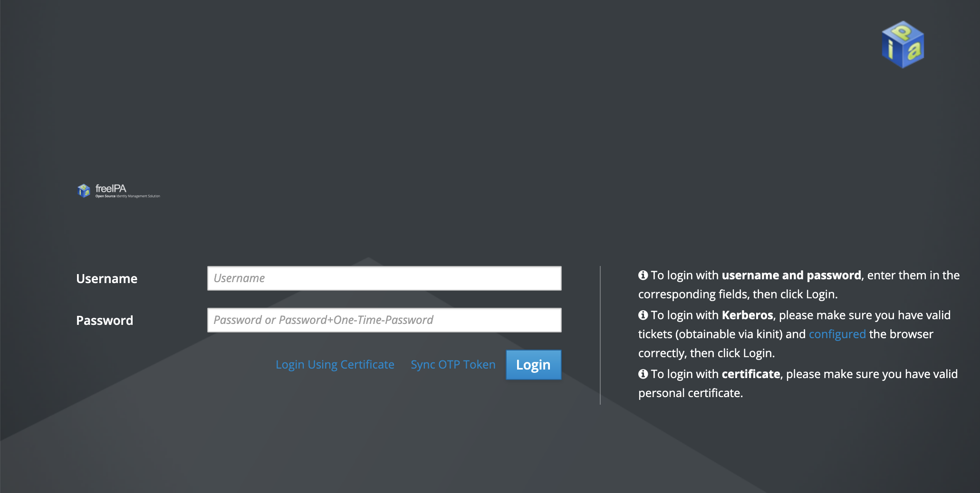Click the info icon before the username and password tip
The width and height of the screenshot is (980, 493).
tap(643, 275)
